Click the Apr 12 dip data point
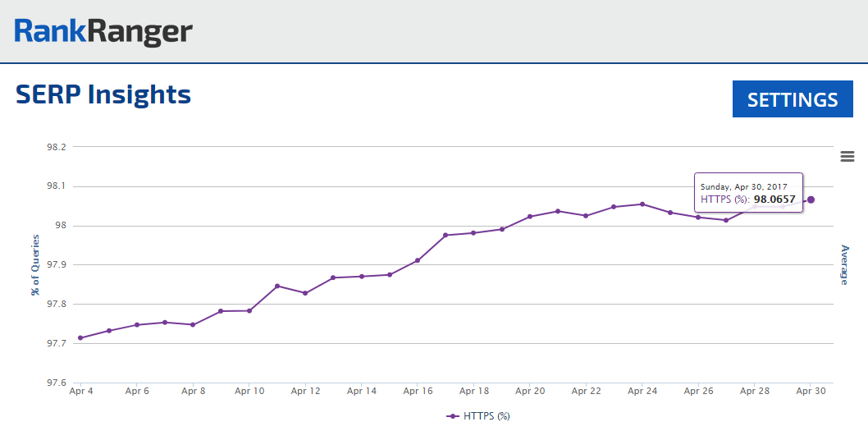 (x=305, y=293)
